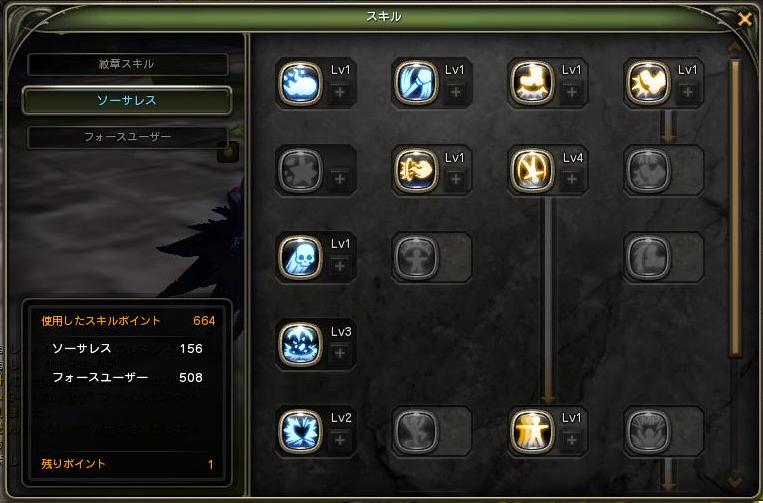Select the golden flame skill icon with Lv1
763x503 pixels.
(x=416, y=170)
